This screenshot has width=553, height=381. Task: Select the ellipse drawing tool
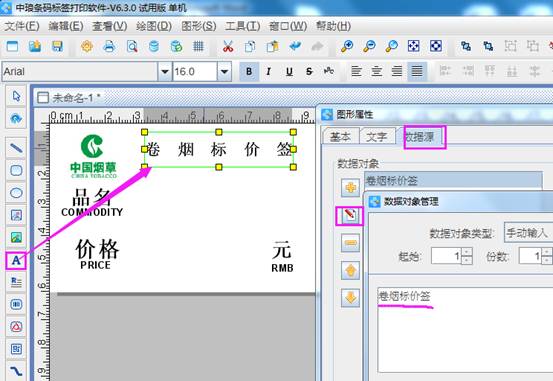(x=16, y=193)
